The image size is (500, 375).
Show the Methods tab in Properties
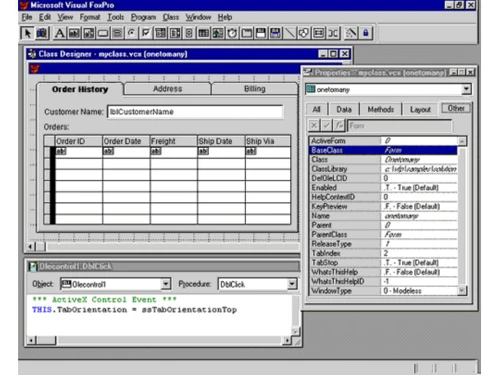(x=381, y=109)
